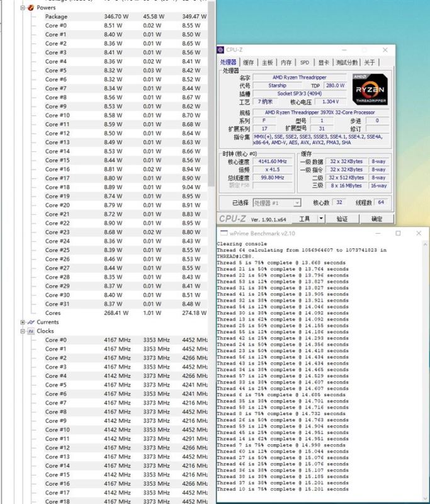Click the Thread 10 is 75% complete line
This screenshot has width=430, height=504.
(283, 490)
